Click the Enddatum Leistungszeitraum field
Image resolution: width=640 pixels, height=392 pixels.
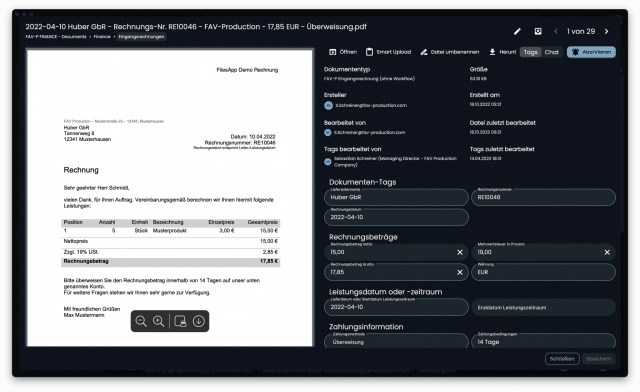tap(543, 307)
